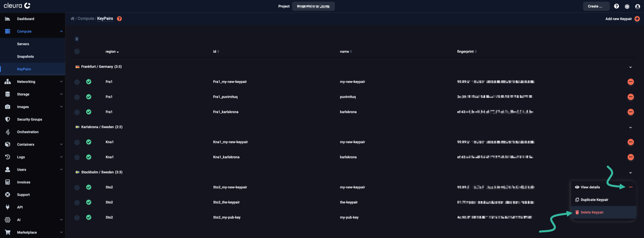Click the Users person icon

pyautogui.click(x=7, y=170)
